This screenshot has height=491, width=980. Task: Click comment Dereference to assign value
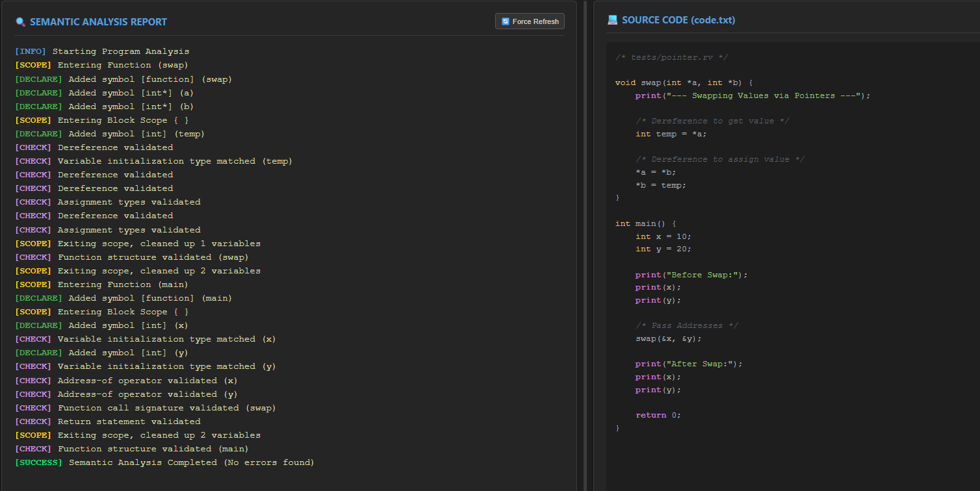tap(720, 159)
